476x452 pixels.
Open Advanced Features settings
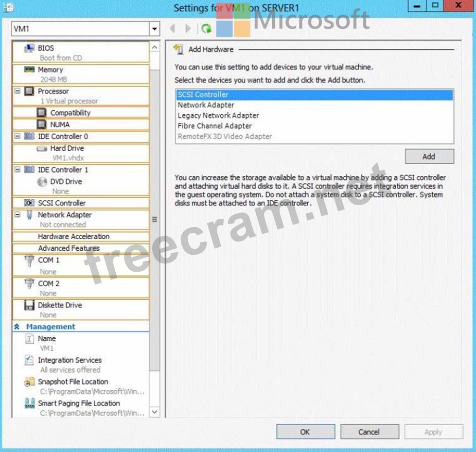[81, 248]
